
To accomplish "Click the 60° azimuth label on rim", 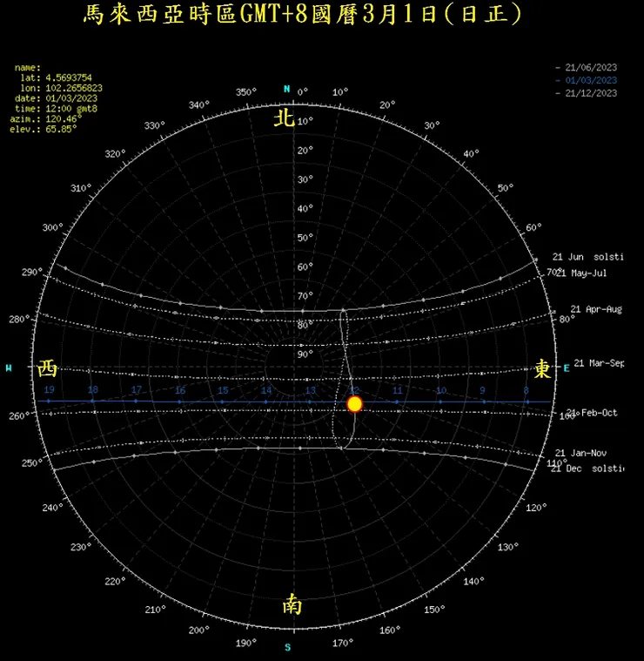I will click(x=533, y=227).
